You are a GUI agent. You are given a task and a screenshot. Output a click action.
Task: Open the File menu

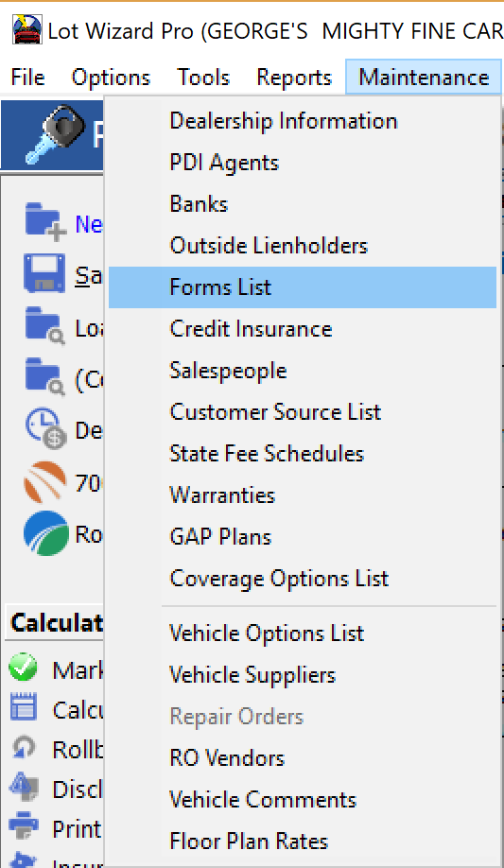click(x=27, y=78)
